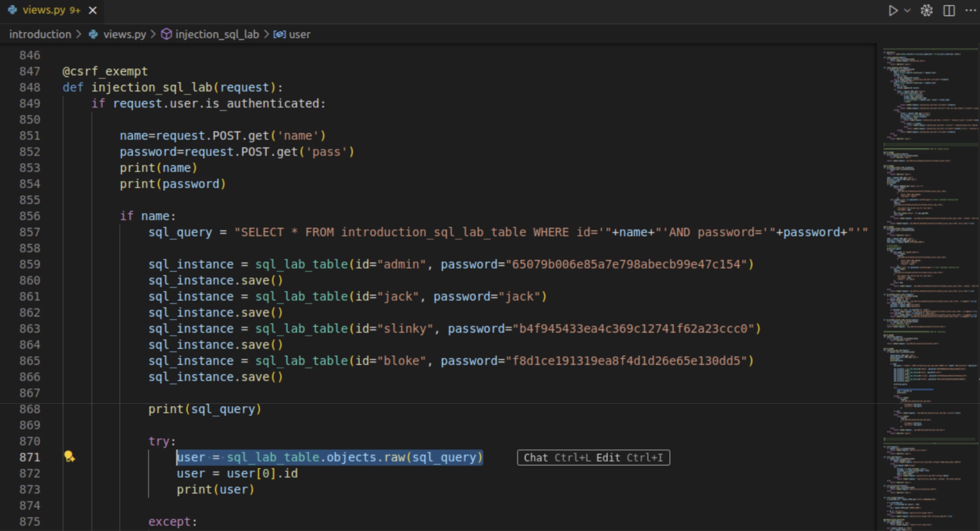Click the user symbol icon in the breadcrumbs
Image resolution: width=980 pixels, height=531 pixels.
coord(279,34)
